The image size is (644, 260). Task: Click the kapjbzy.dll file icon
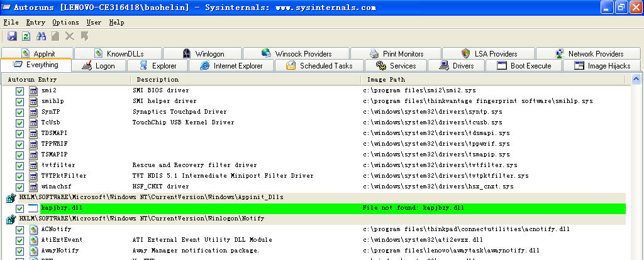pyautogui.click(x=33, y=209)
